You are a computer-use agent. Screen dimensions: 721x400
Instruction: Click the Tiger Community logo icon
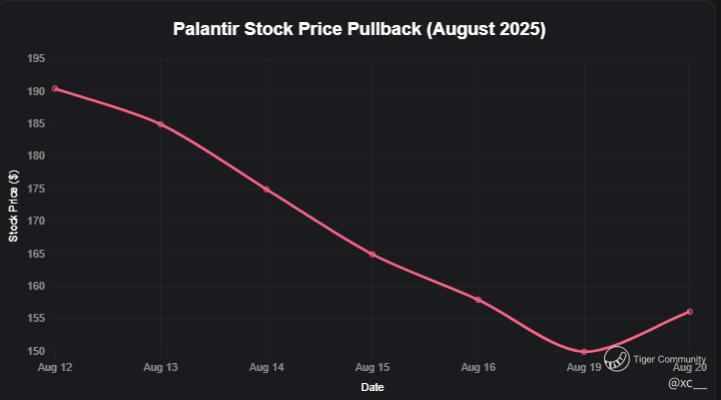pyautogui.click(x=617, y=358)
